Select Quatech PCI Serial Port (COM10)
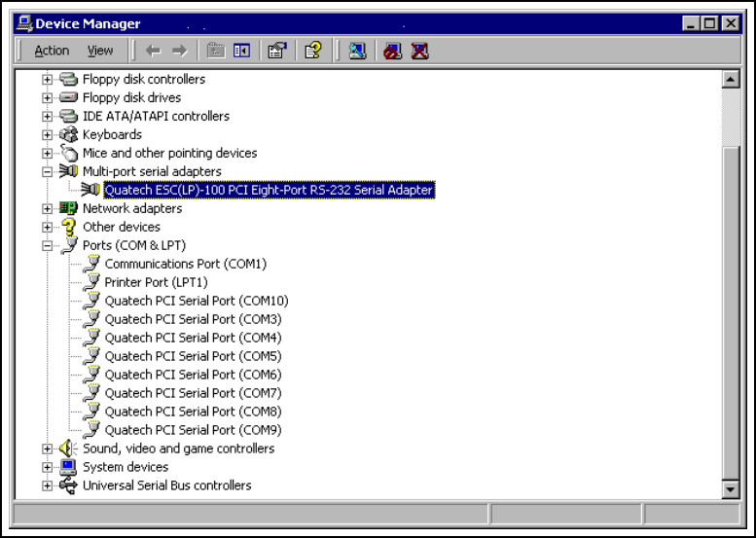The height and width of the screenshot is (538, 756). [x=197, y=301]
